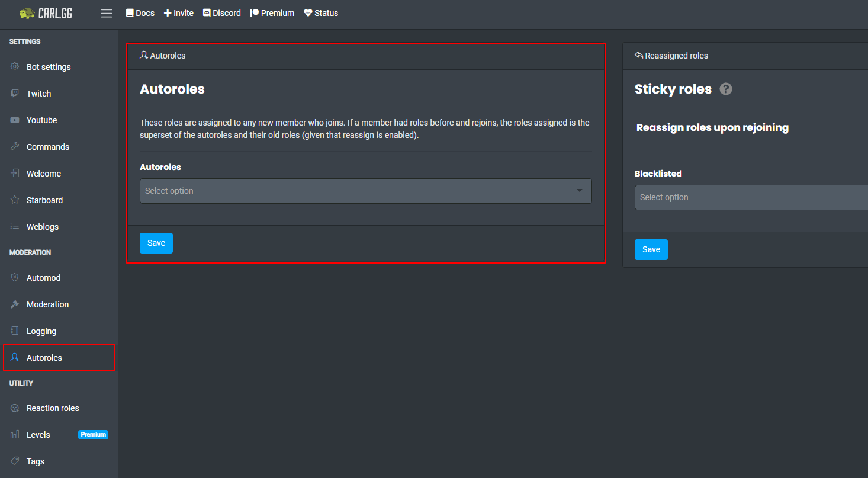Select the Reaction roles emoji icon

[x=14, y=408]
